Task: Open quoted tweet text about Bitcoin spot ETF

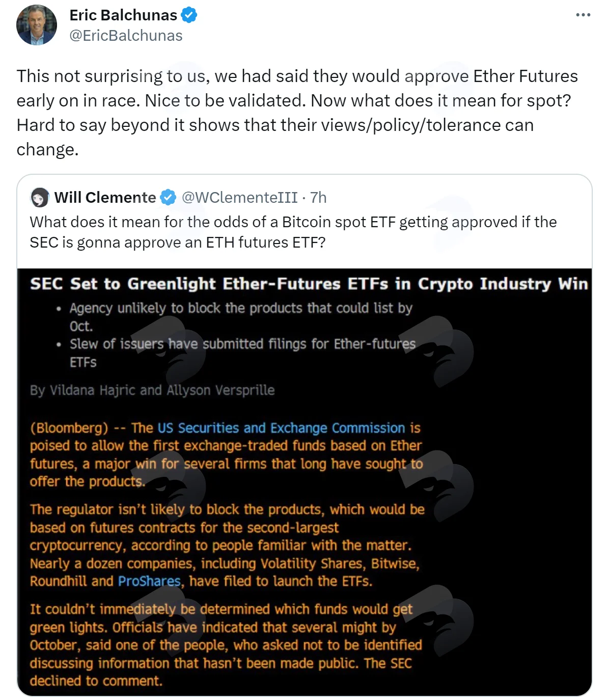Action: [293, 232]
